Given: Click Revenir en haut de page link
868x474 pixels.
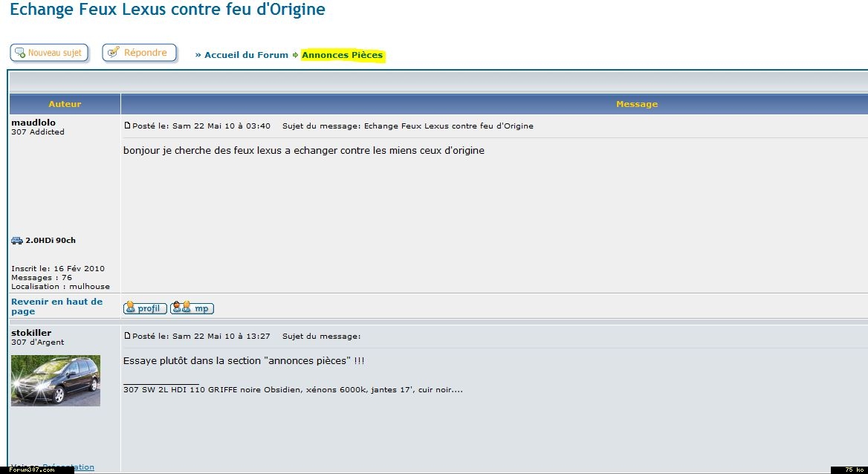Looking at the screenshot, I should coord(56,306).
